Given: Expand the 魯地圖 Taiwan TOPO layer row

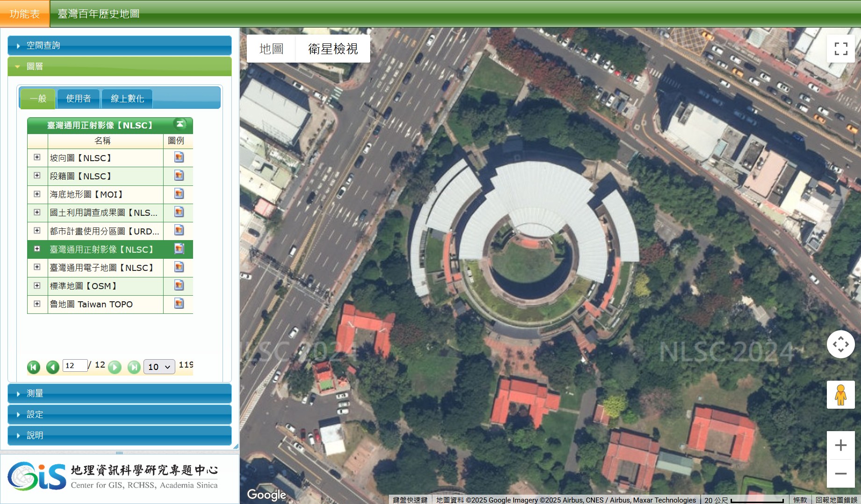Looking at the screenshot, I should point(37,304).
